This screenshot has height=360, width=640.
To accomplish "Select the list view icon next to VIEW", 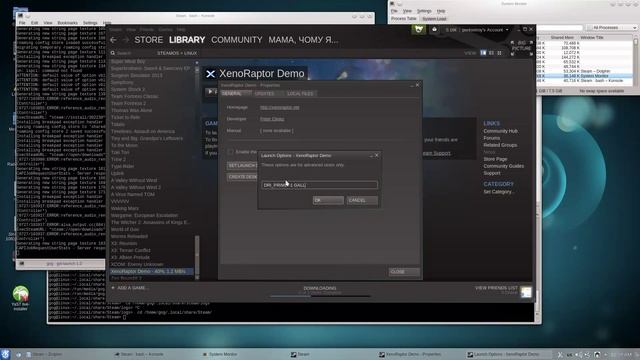I will tap(491, 53).
